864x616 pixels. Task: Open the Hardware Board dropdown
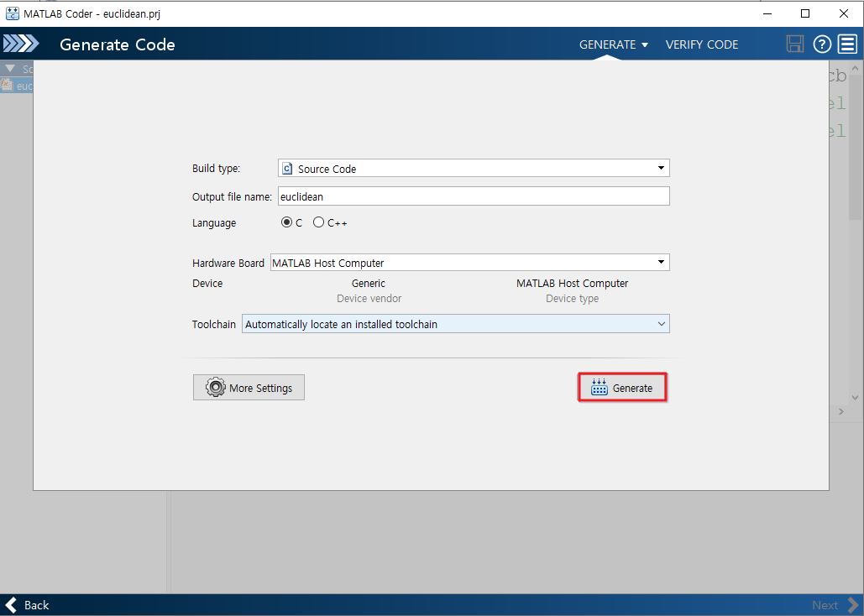click(x=470, y=263)
